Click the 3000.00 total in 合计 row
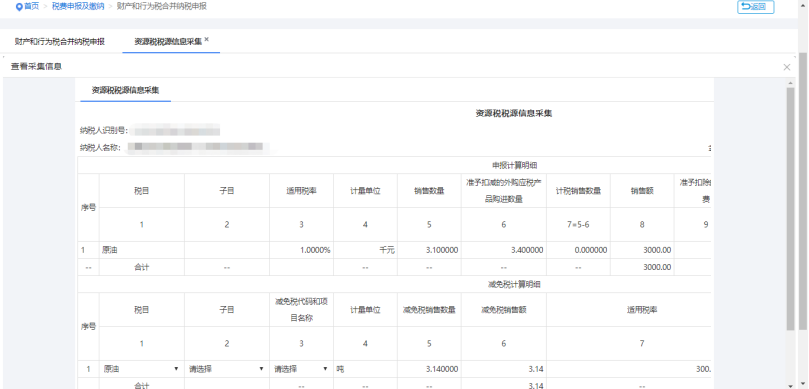809x389 pixels. 642,267
